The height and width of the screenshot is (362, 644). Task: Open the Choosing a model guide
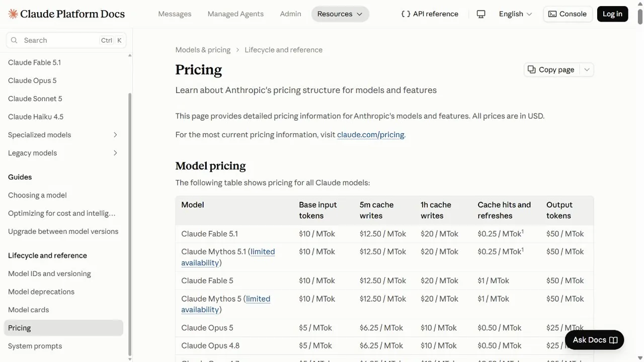37,195
